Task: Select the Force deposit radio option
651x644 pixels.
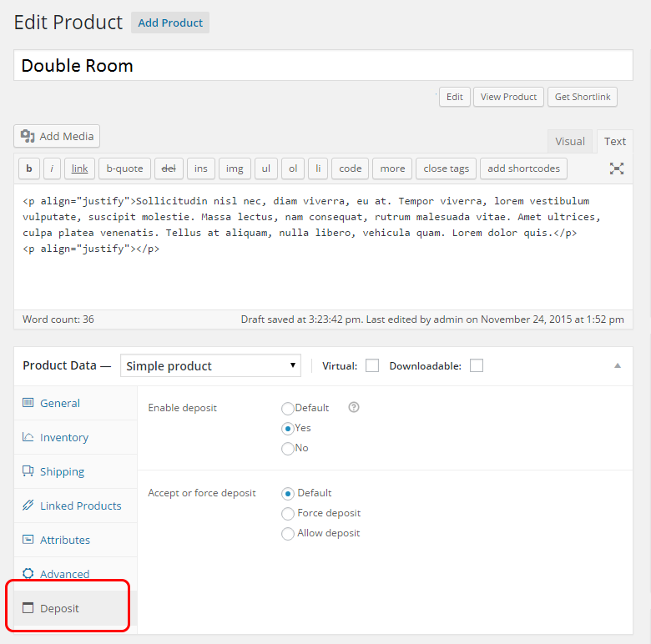Action: click(288, 514)
